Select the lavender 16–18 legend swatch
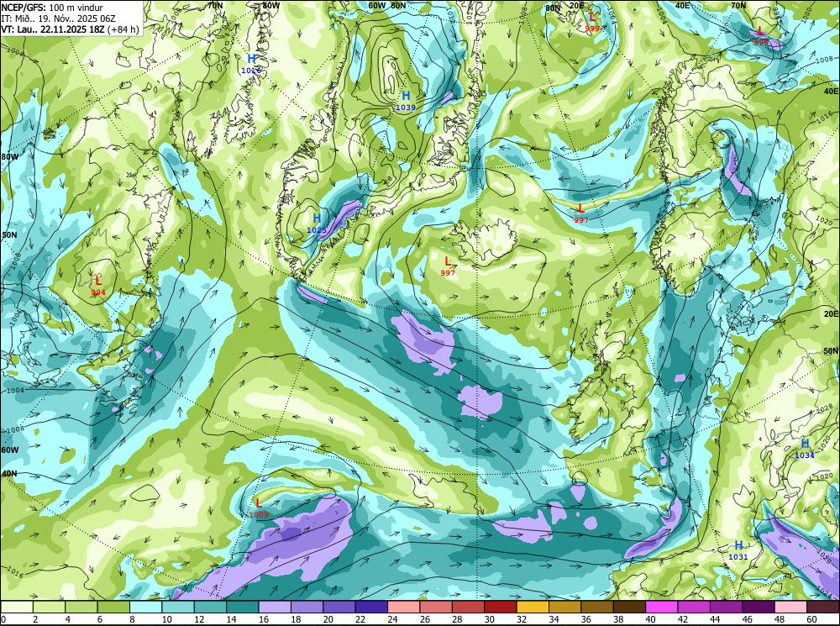This screenshot has height=626, width=840. (275, 607)
